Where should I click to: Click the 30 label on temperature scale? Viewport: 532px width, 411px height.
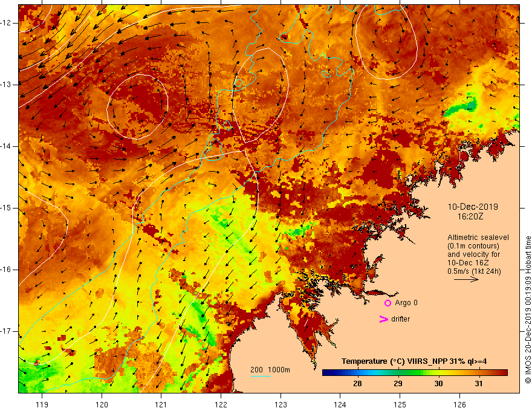438,384
